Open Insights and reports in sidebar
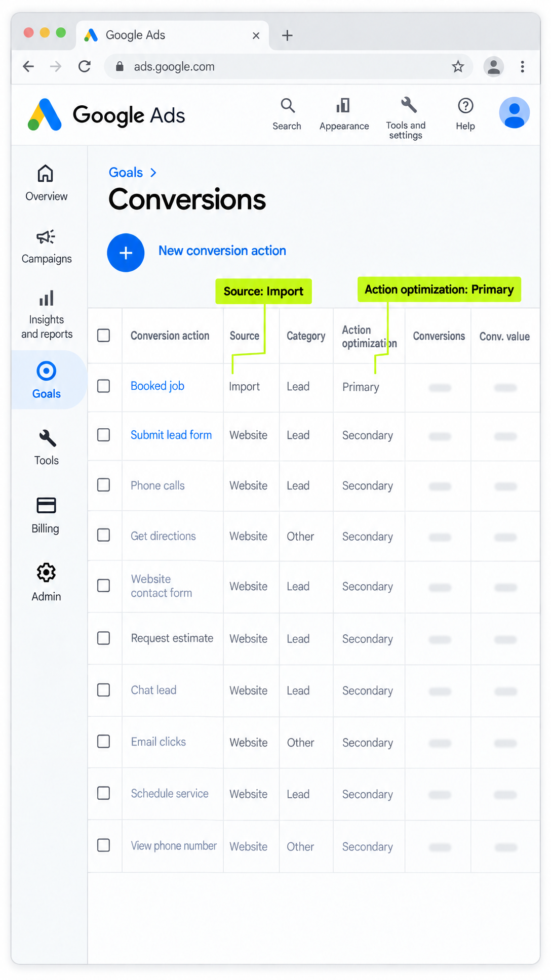Viewport: 551px width, 980px height. pyautogui.click(x=47, y=315)
